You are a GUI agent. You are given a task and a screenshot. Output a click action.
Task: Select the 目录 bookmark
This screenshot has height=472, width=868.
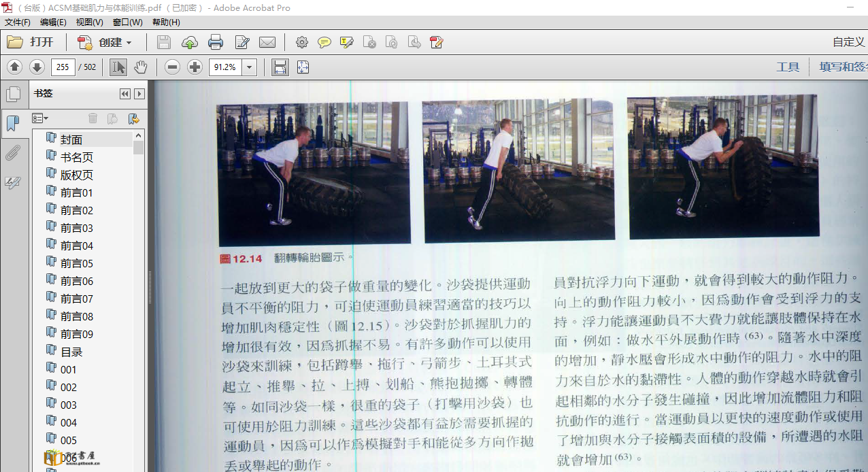tap(71, 352)
